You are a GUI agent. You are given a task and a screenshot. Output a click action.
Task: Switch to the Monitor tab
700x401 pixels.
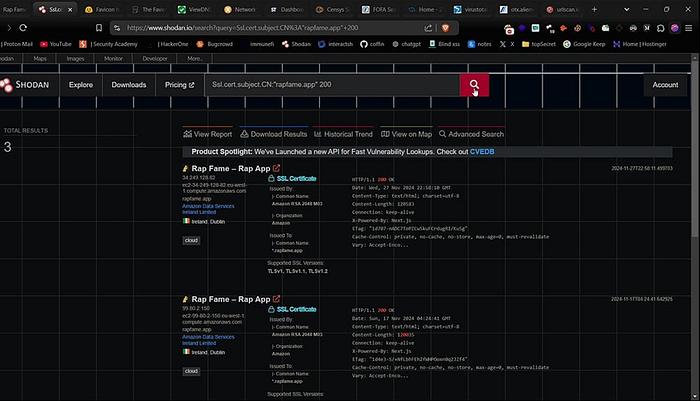tap(113, 58)
